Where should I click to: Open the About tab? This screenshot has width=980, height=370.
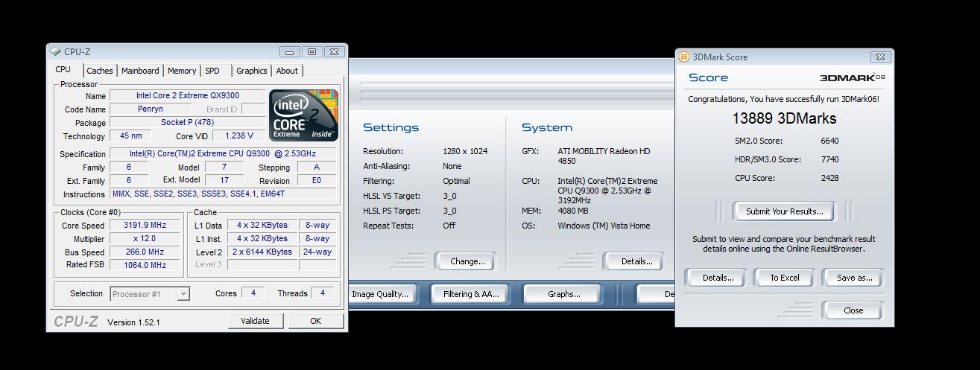287,71
